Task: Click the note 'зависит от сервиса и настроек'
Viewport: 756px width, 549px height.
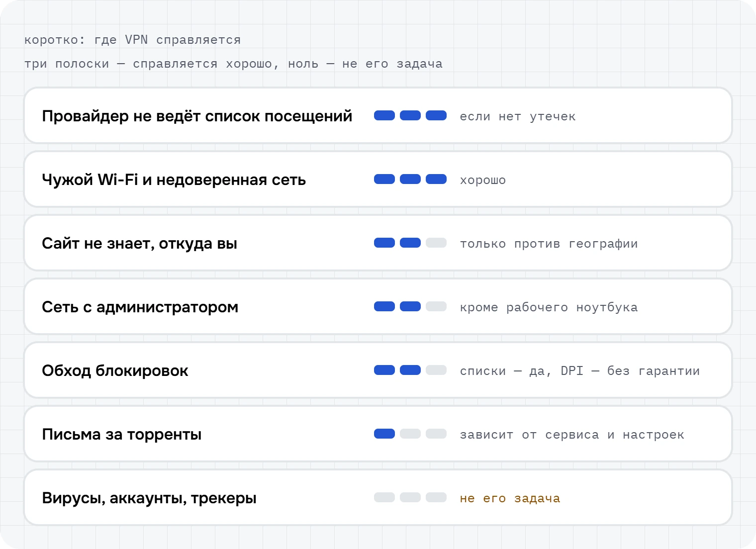Action: coord(572,435)
